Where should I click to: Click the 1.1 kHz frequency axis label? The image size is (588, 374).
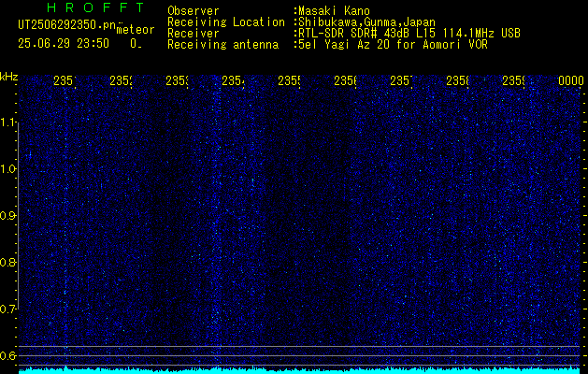pos(7,122)
